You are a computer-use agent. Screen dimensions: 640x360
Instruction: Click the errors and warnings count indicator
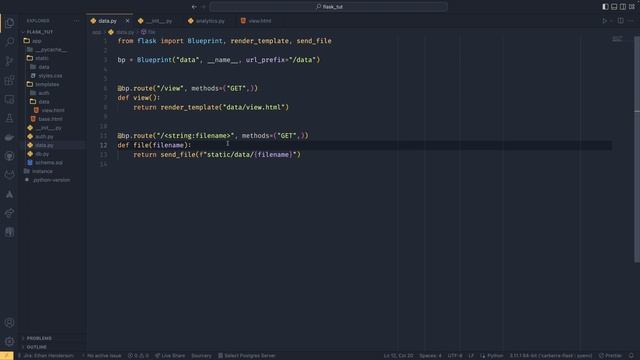point(138,356)
